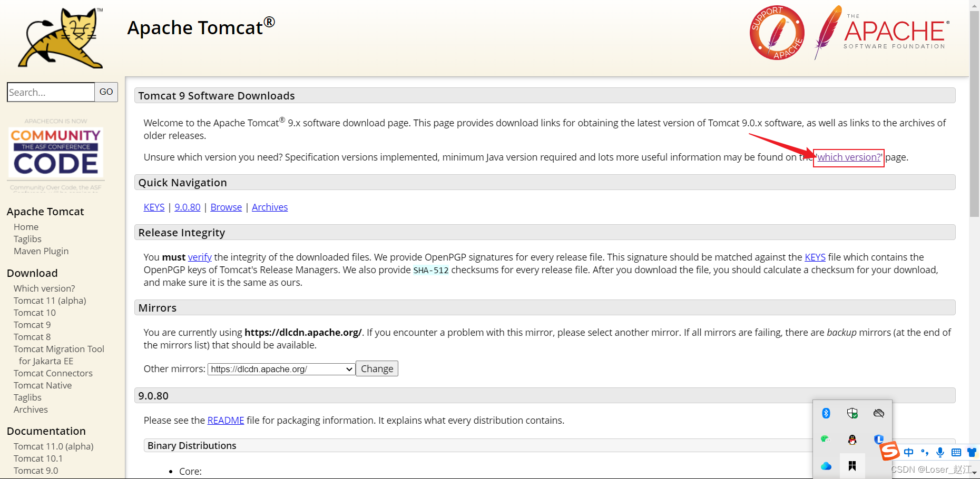Click the GO search button
Viewport: 980px width, 479px height.
tap(106, 92)
